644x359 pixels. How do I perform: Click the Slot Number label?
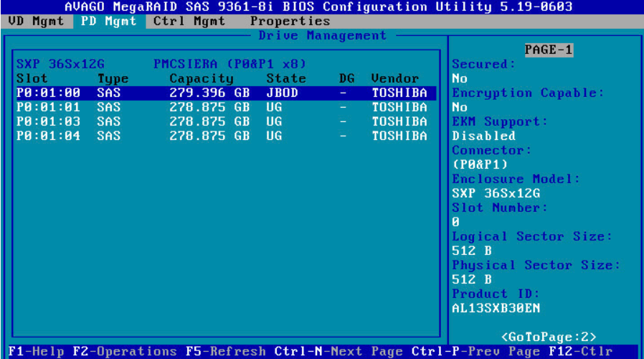(499, 208)
